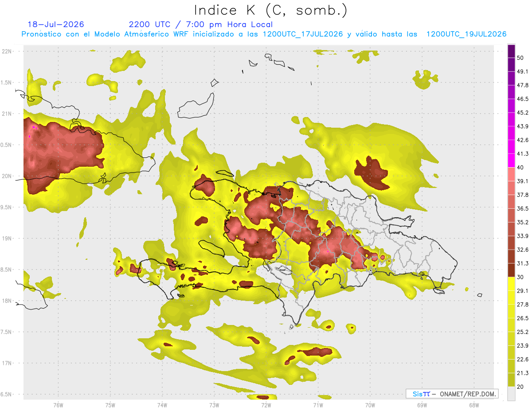Pick the dark brown band between 30 and 31.3
This screenshot has width=532, height=411.
511,270
